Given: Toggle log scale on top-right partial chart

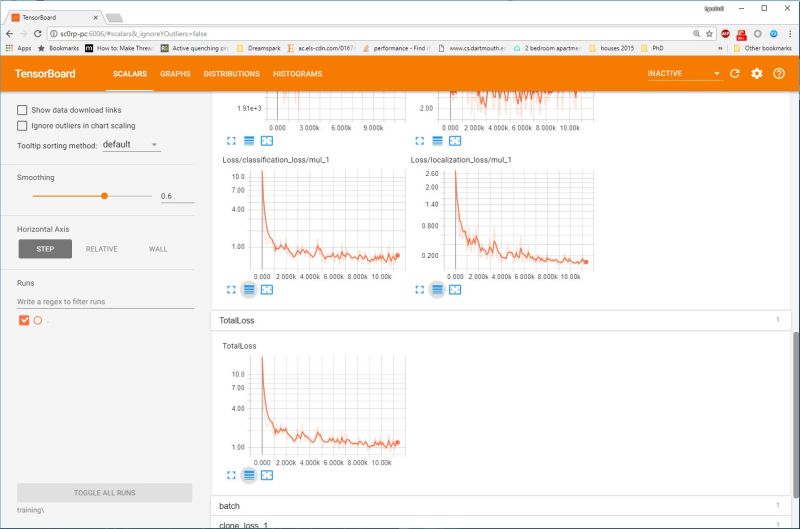Looking at the screenshot, I should click(x=437, y=141).
